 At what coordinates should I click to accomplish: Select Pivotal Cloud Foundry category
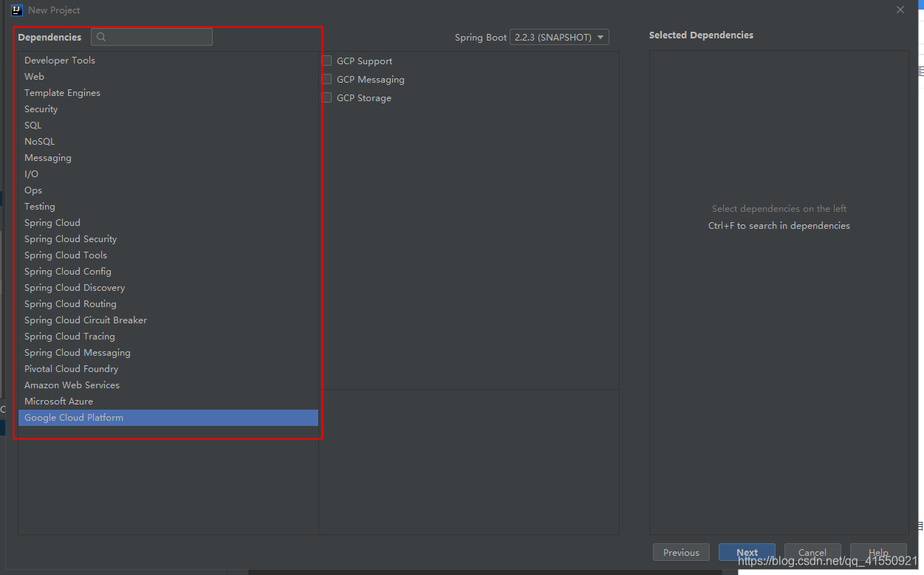168,369
